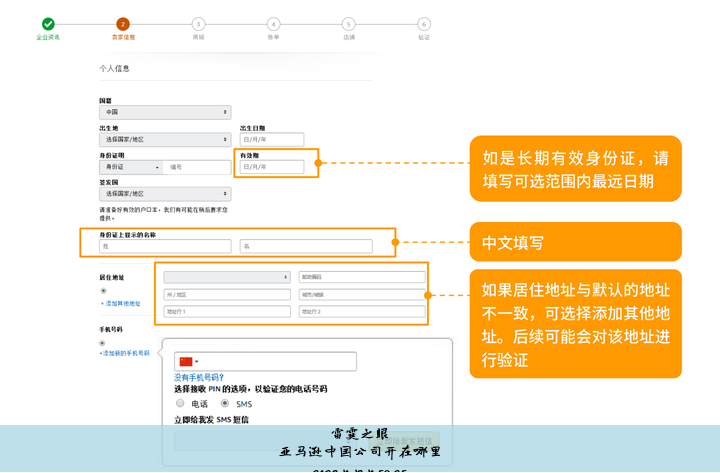The width and height of the screenshot is (720, 473).
Task: Click the 有效期 date input
Action: [272, 167]
